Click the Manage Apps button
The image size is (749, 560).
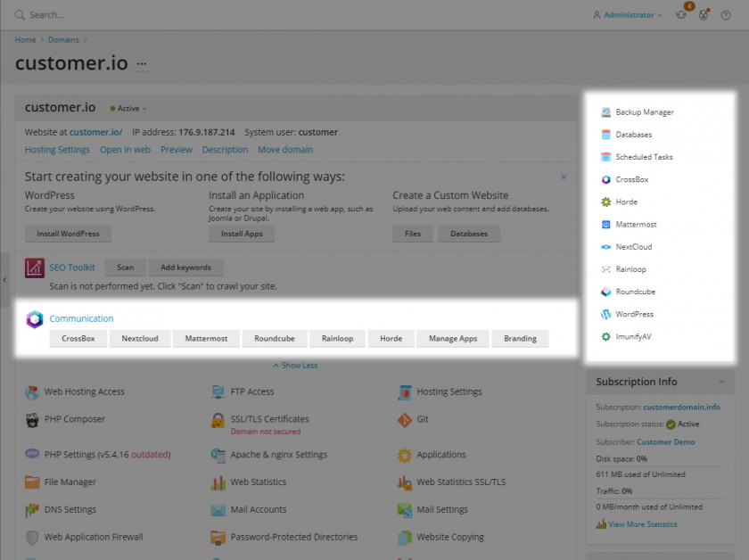[453, 338]
